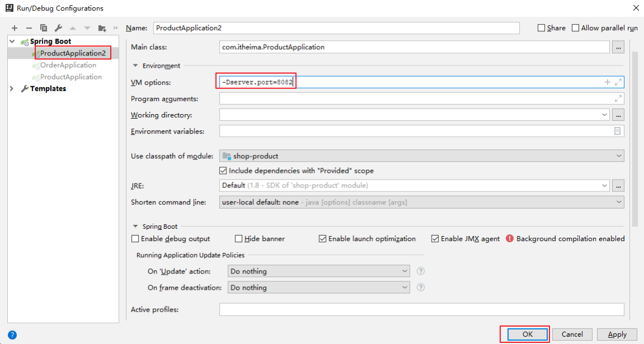Click the Copy Configuration icon

coord(44,28)
